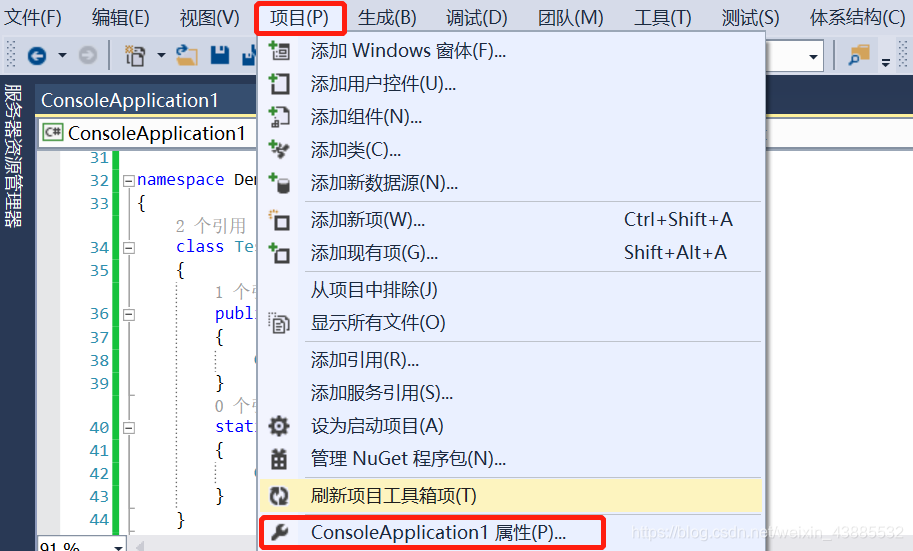Viewport: 913px width, 551px height.
Task: Open the 团队(M) menu
Action: 571,17
